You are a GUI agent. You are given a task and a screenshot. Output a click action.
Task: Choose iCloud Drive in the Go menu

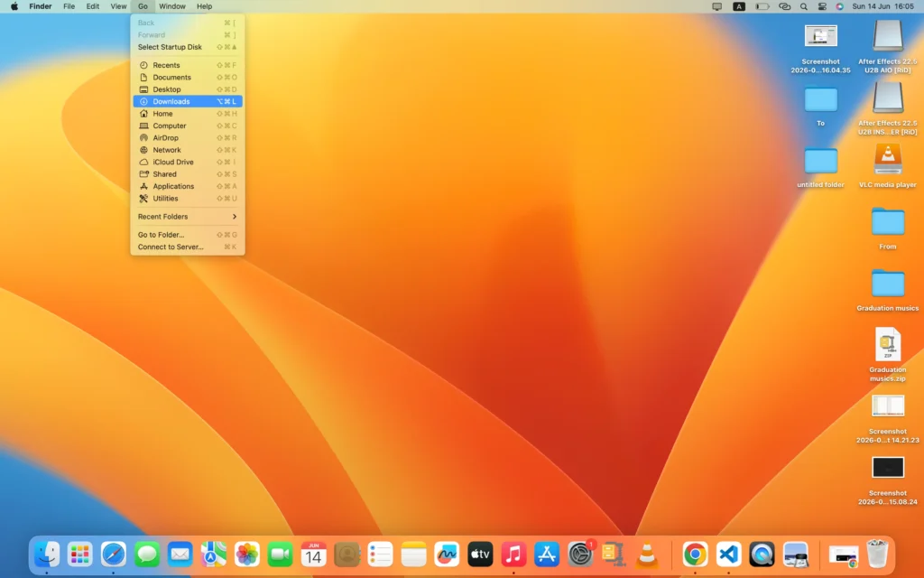coord(188,163)
